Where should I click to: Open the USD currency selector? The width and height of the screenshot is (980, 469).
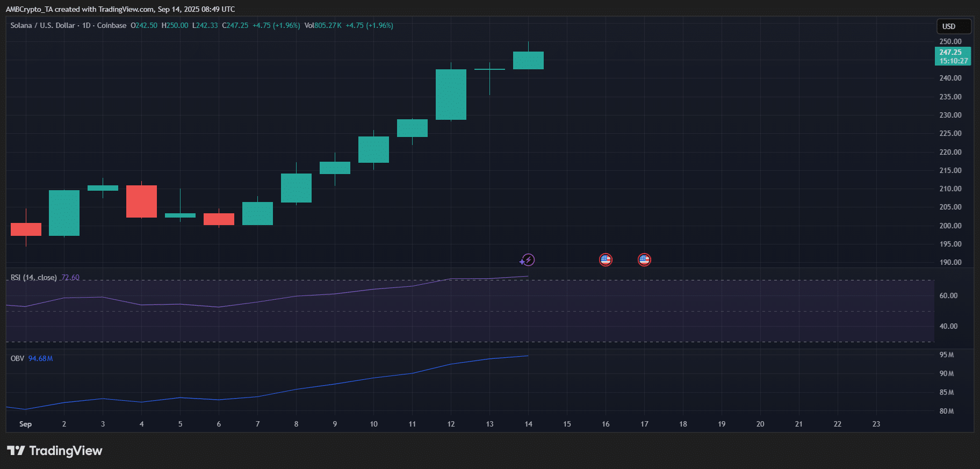[x=954, y=26]
